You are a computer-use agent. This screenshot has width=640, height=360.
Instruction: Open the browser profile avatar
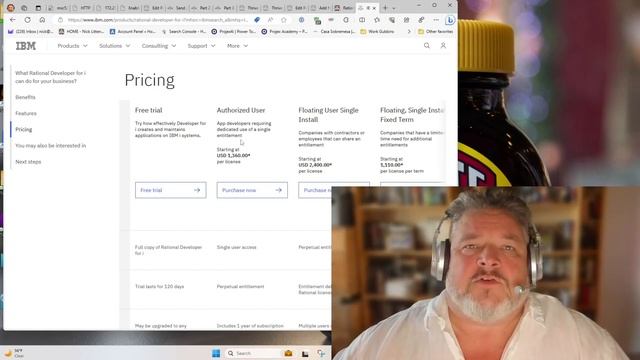11,8
